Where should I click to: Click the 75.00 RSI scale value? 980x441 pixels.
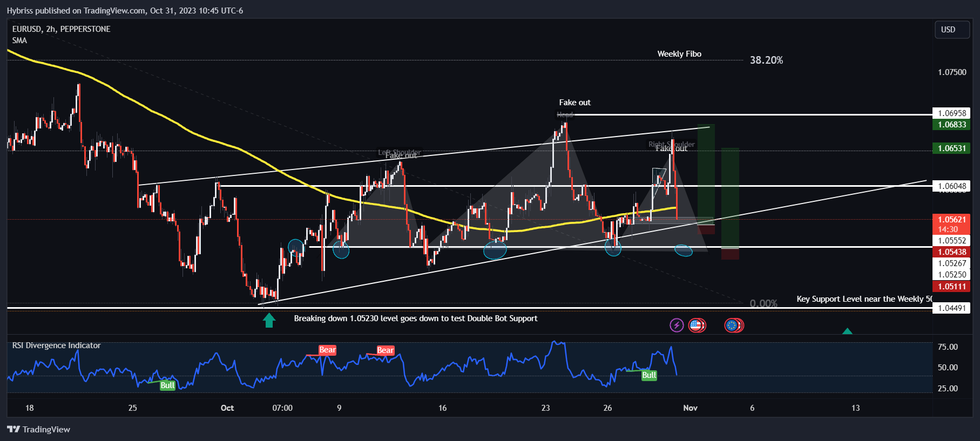click(948, 347)
